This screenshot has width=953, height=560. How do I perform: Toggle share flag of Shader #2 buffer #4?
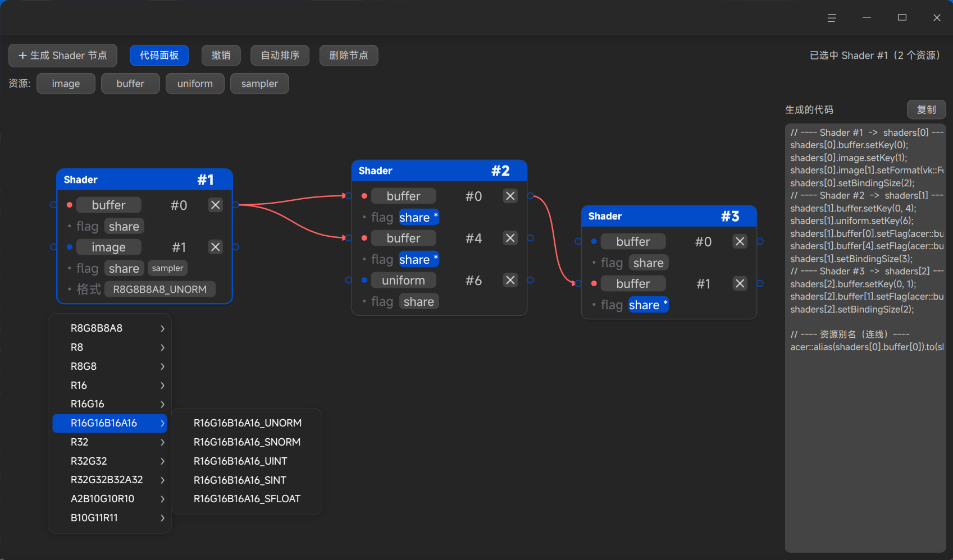click(x=418, y=259)
